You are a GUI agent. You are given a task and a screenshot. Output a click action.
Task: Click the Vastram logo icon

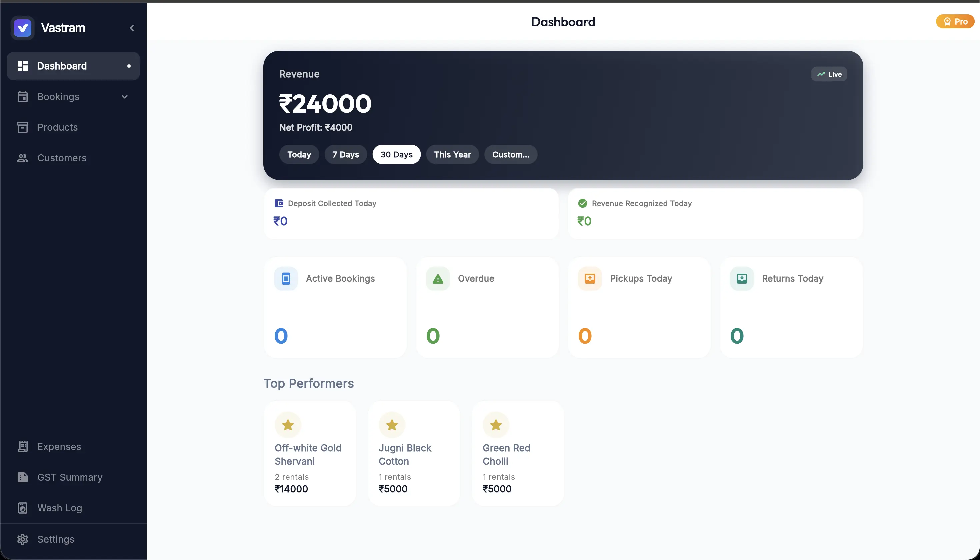[23, 28]
